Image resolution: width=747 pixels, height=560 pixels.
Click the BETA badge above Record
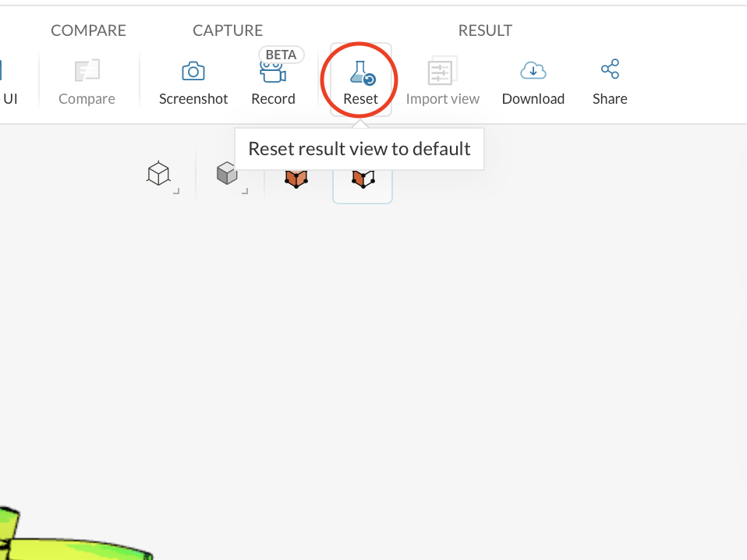(281, 55)
